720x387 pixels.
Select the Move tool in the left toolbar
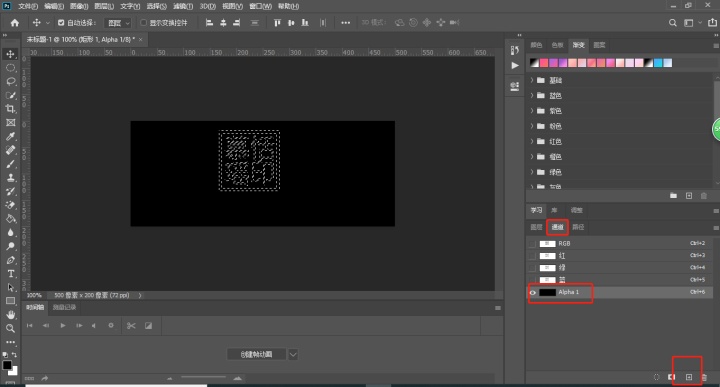point(10,54)
